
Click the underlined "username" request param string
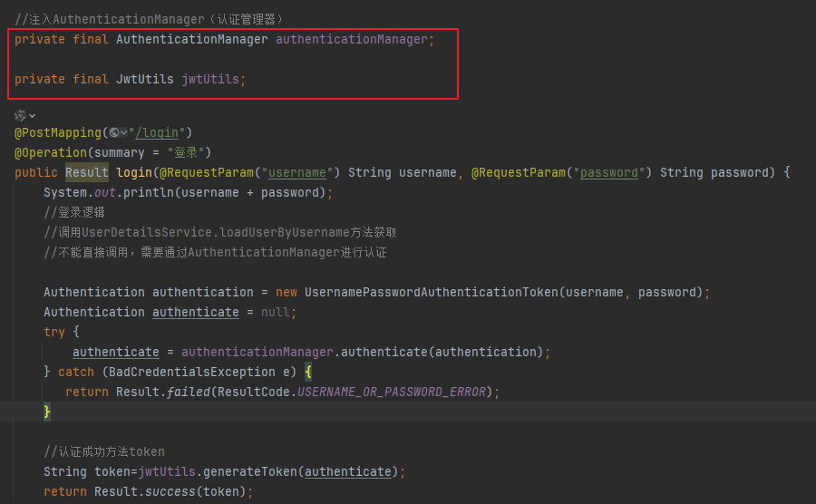tap(297, 172)
